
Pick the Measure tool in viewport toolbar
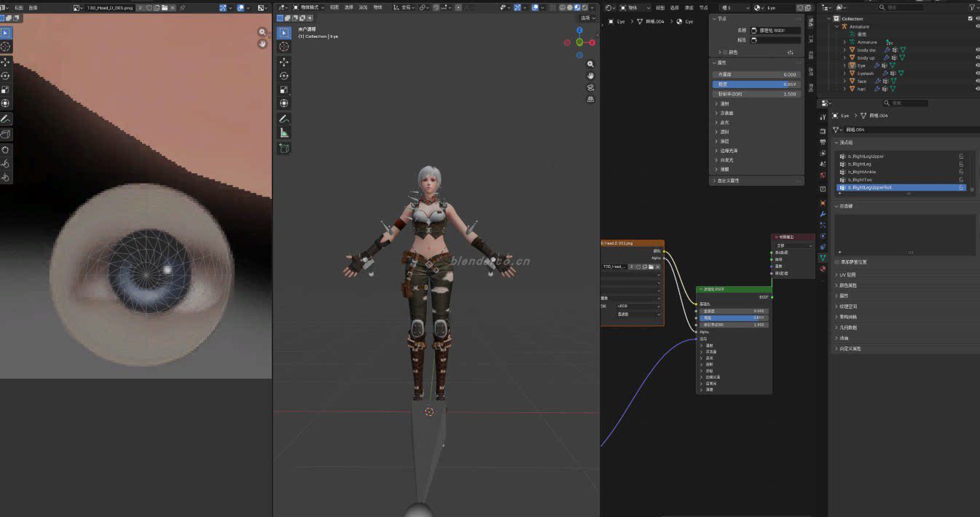pyautogui.click(x=284, y=133)
